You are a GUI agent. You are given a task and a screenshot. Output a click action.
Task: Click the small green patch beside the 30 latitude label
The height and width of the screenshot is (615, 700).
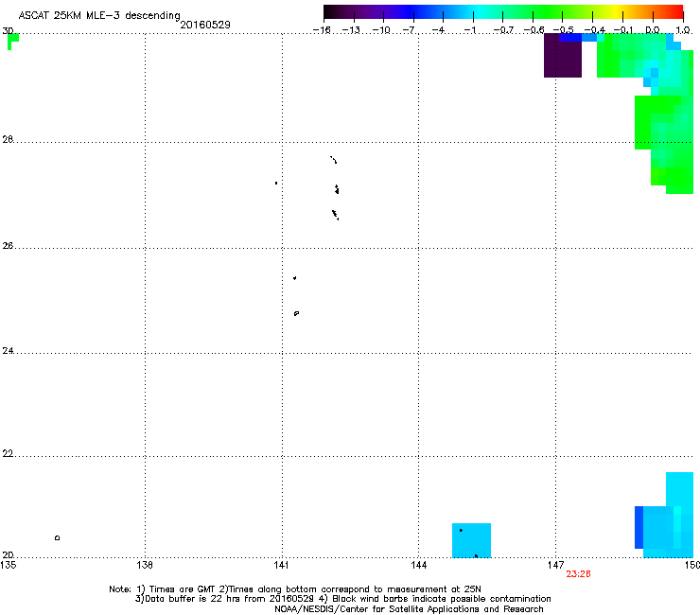[x=12, y=41]
